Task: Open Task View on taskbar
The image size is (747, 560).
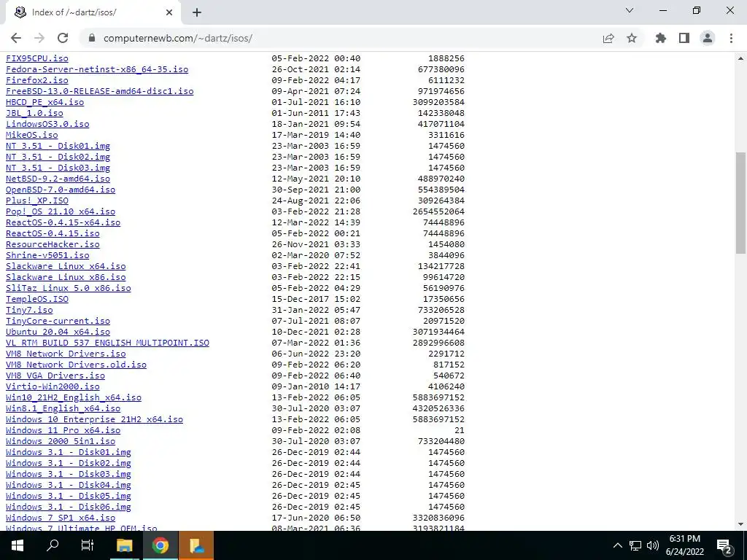Action: click(x=88, y=545)
